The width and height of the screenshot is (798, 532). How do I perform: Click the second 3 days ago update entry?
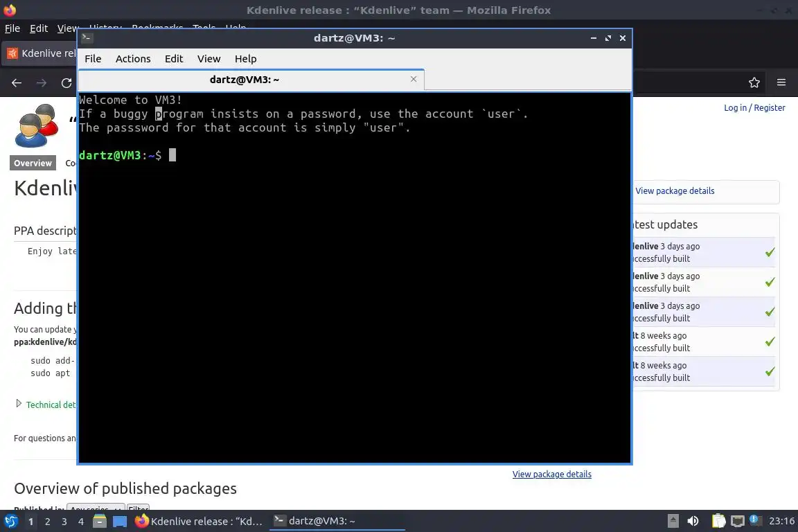tap(704, 282)
